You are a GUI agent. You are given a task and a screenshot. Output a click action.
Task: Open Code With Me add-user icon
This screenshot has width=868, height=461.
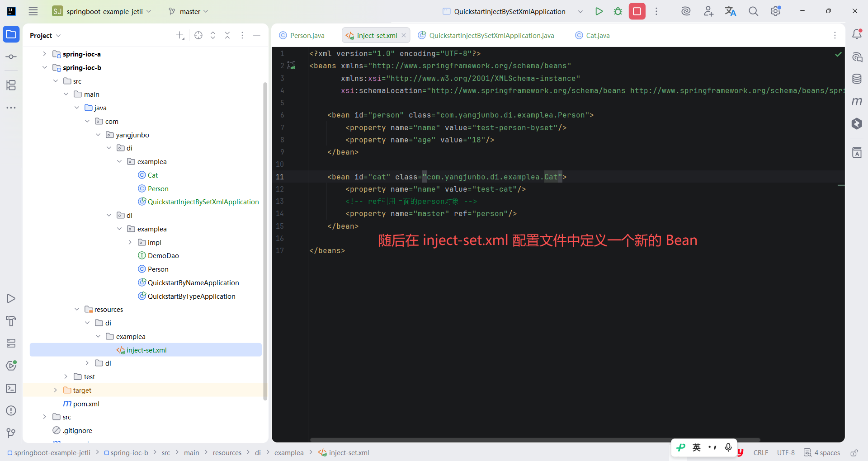pyautogui.click(x=708, y=11)
